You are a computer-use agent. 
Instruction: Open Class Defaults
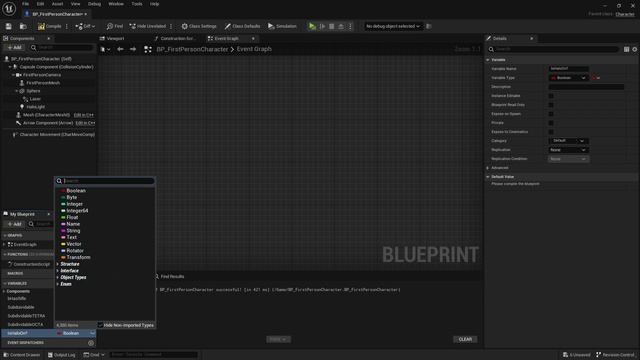(x=242, y=26)
